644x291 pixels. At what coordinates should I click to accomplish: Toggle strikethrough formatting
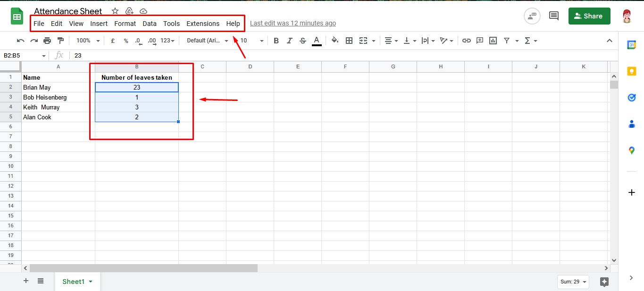pos(302,41)
